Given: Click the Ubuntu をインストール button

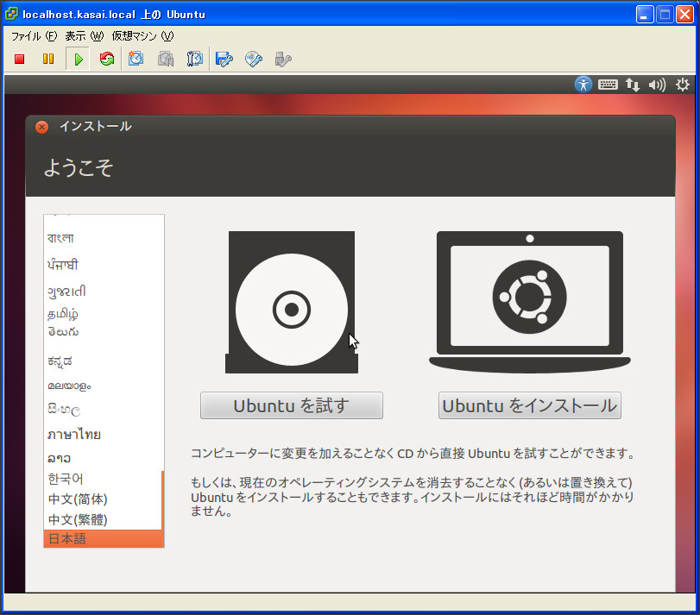Looking at the screenshot, I should coord(529,405).
